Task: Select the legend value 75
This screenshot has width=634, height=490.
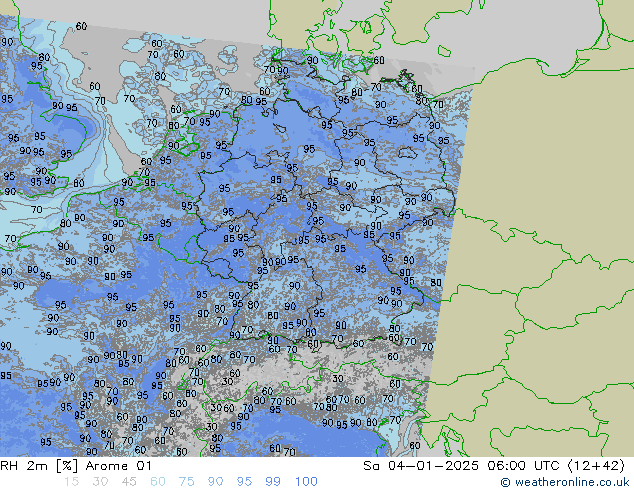Action: 186,482
